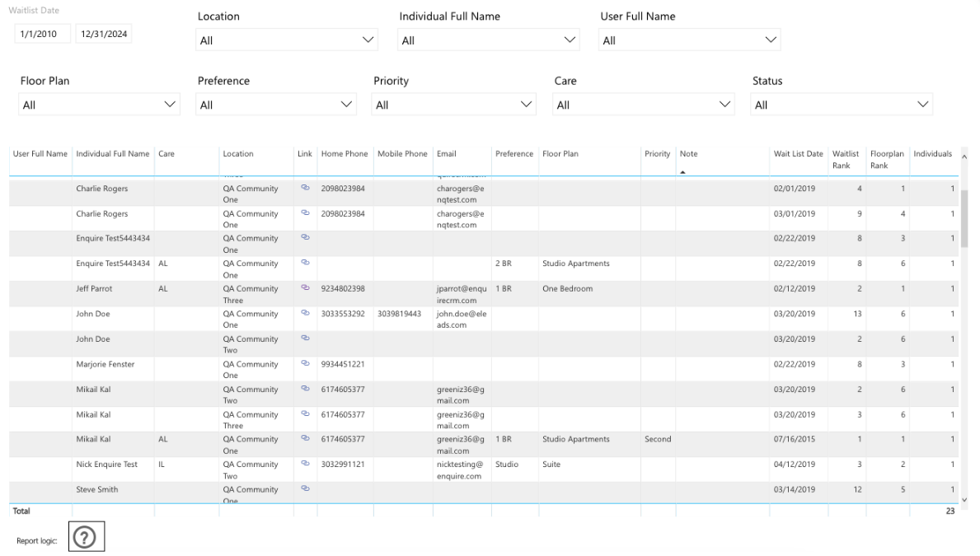Click phone number 3032991121
The image size is (980, 556).
point(343,465)
